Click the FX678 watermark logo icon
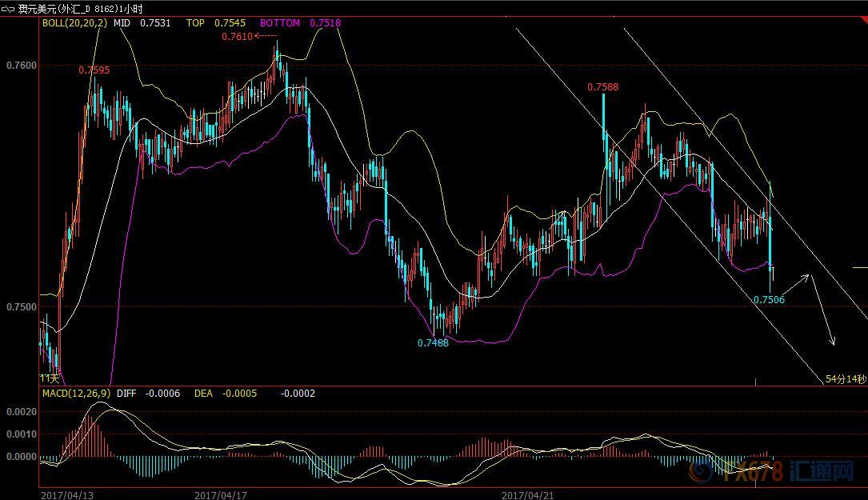This screenshot has width=868, height=500. (x=702, y=473)
